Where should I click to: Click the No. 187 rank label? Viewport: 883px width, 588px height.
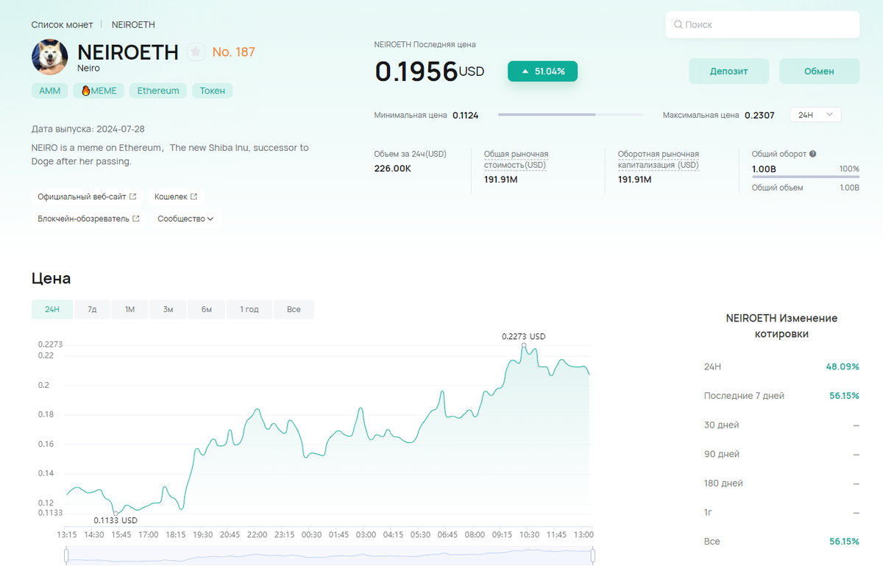233,52
